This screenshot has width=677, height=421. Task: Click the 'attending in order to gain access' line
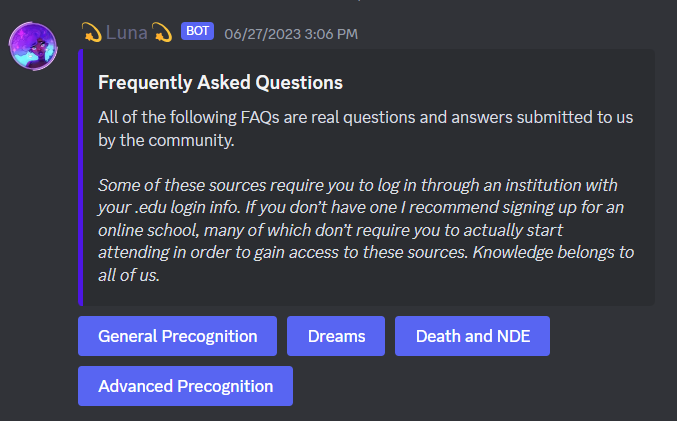220,252
